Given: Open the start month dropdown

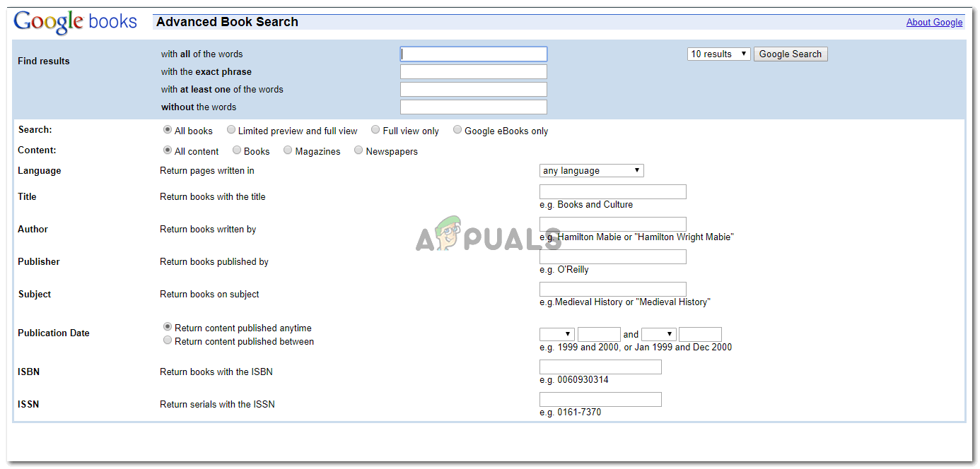Looking at the screenshot, I should (557, 335).
